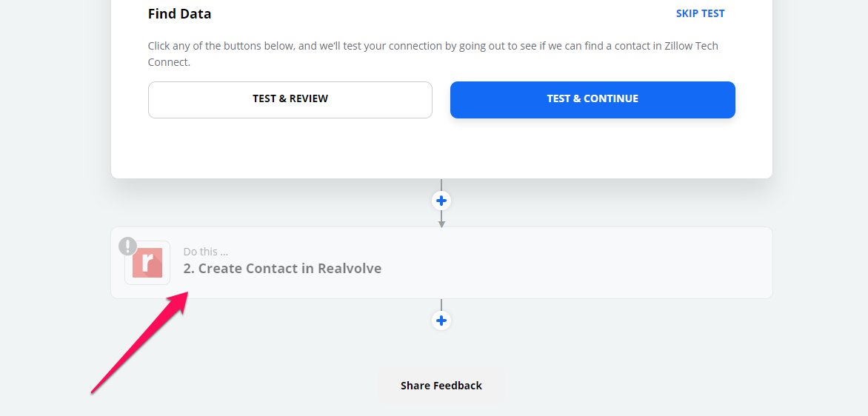
Task: Click the Find Data heading
Action: [x=179, y=14]
